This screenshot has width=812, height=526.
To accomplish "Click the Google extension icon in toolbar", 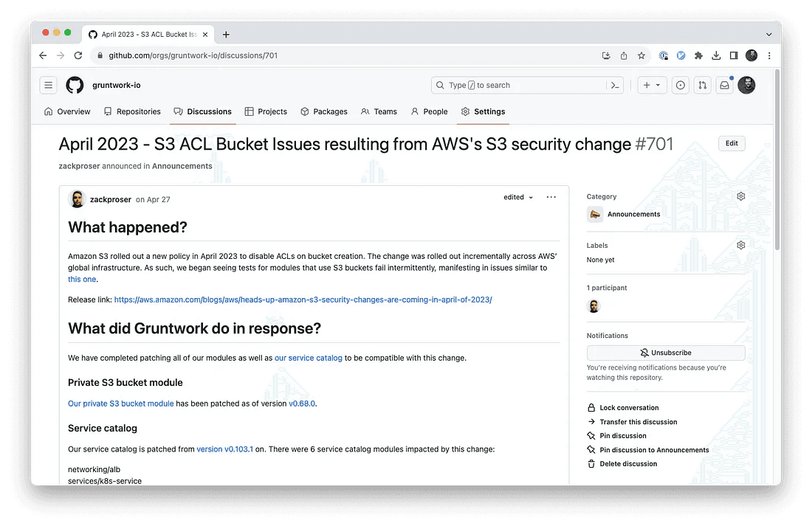I will 664,55.
